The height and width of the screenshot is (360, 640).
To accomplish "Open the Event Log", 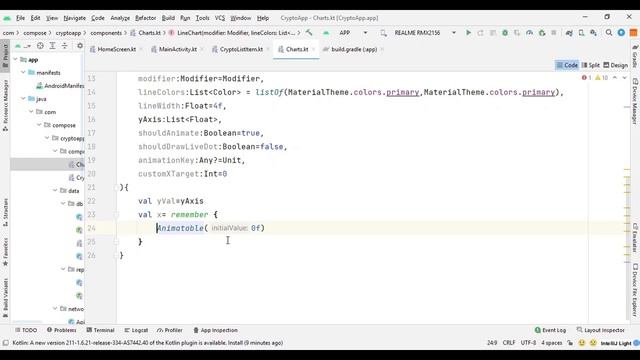I will tap(550, 330).
